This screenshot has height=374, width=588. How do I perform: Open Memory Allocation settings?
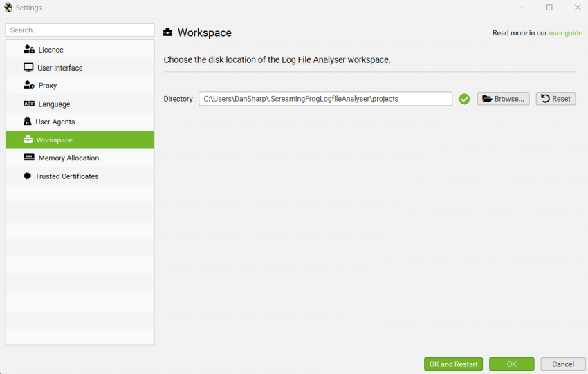click(80, 158)
